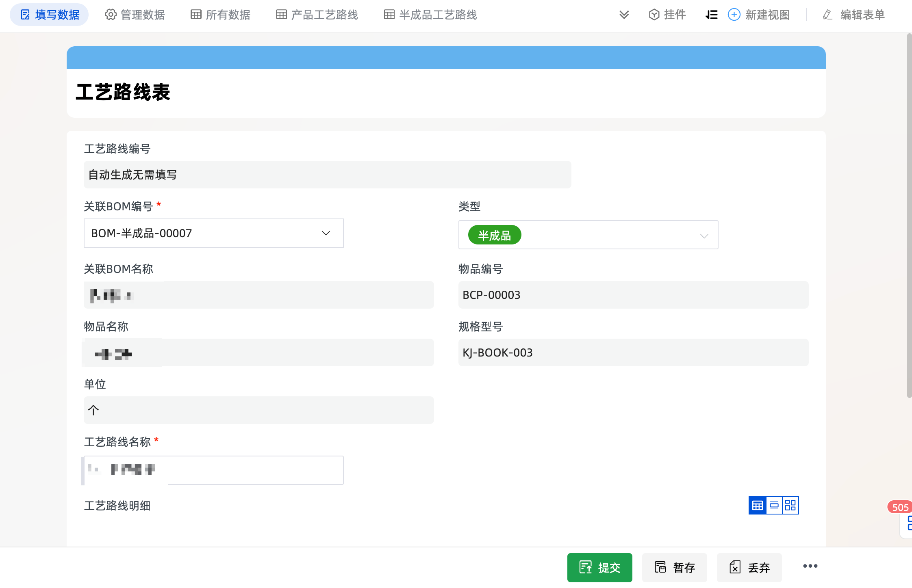Click the 丢弃 discard button
The width and height of the screenshot is (912, 588).
tap(749, 567)
